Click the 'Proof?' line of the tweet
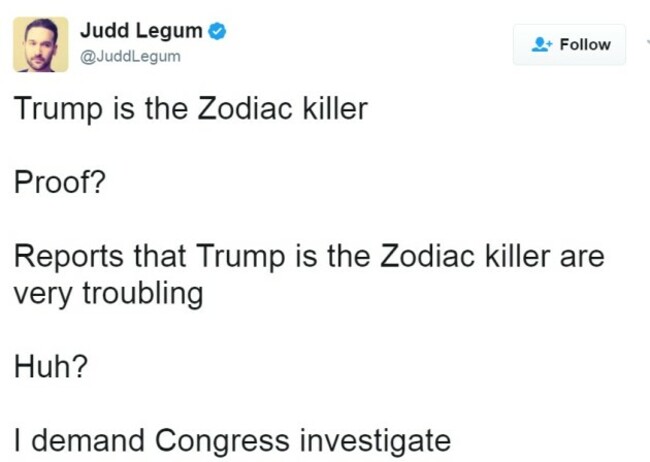The width and height of the screenshot is (650, 462). [x=60, y=182]
